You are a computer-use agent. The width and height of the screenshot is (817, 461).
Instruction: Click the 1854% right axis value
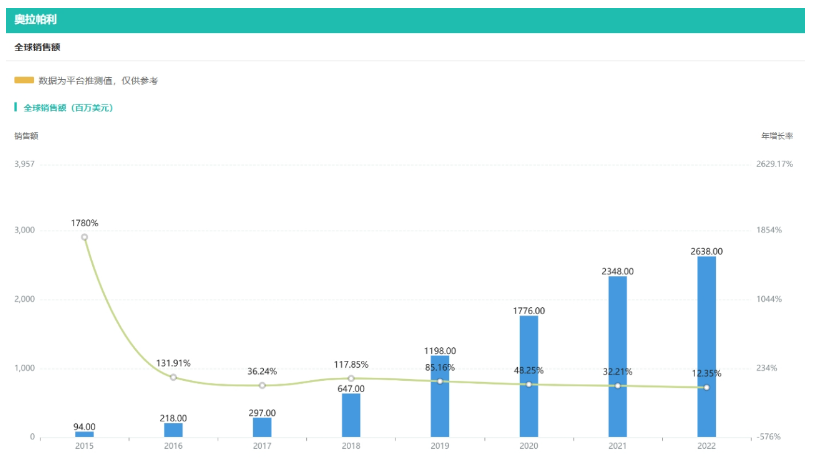click(x=769, y=230)
